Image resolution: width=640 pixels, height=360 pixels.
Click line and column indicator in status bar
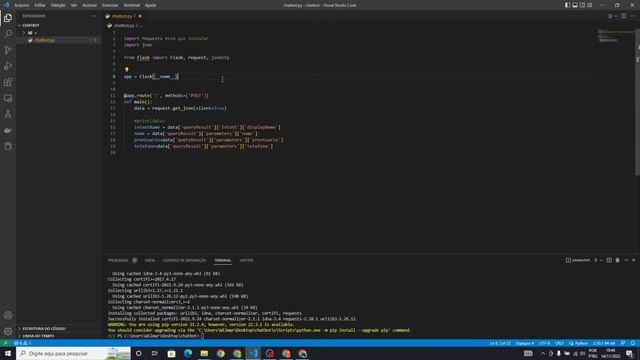500,343
